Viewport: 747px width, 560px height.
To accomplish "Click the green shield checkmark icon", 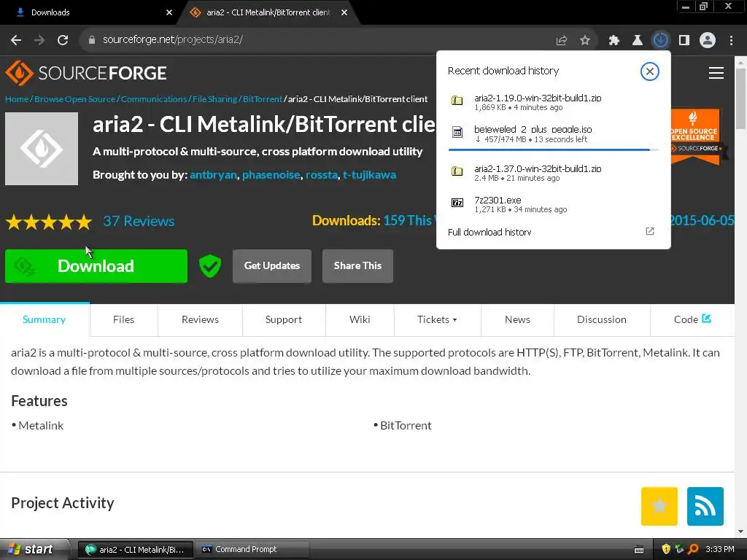I will click(209, 265).
